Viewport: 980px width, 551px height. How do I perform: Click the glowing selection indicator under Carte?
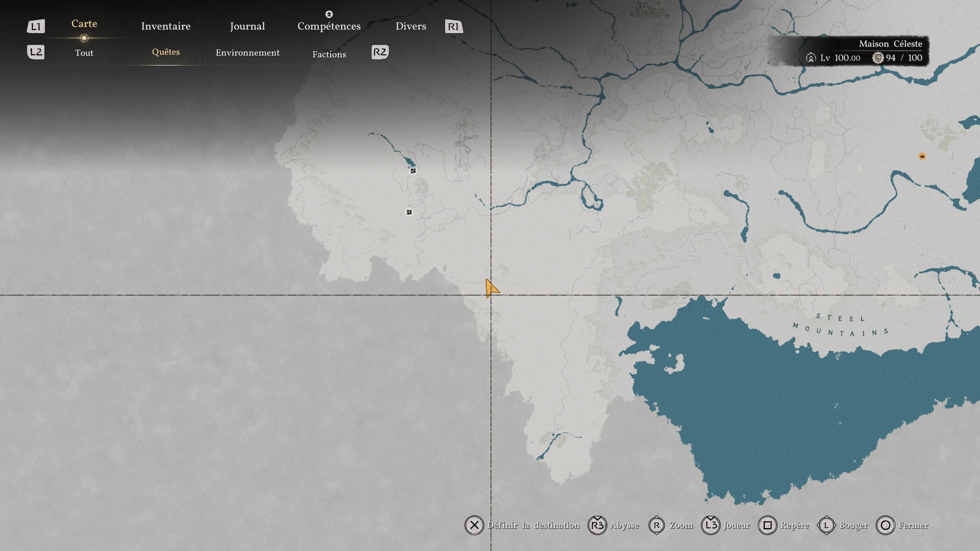point(84,38)
